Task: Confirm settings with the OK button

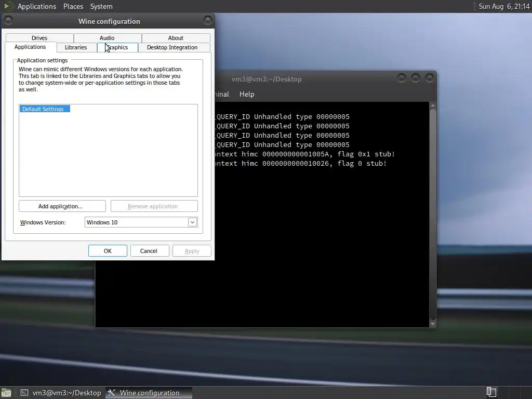Action: [108, 251]
